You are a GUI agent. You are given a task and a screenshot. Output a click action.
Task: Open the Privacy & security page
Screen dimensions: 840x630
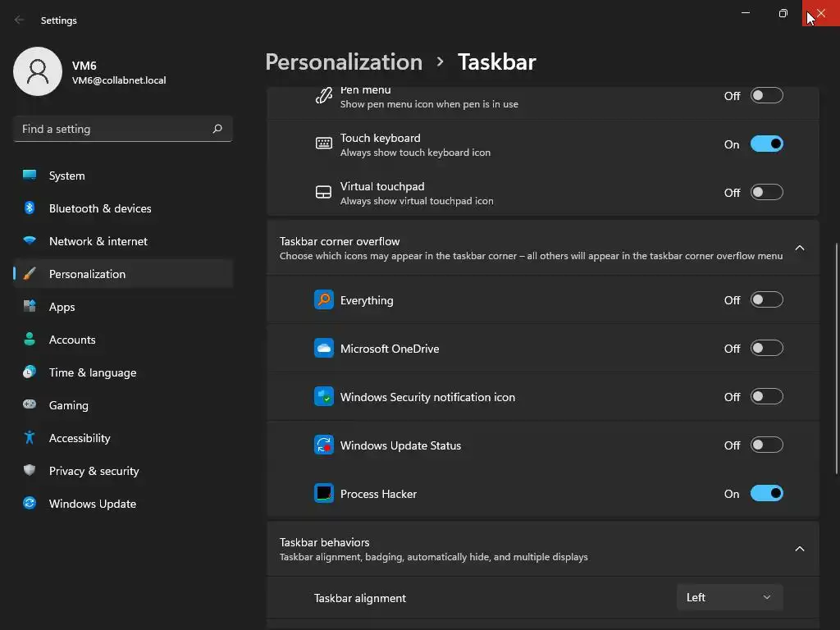click(x=94, y=471)
